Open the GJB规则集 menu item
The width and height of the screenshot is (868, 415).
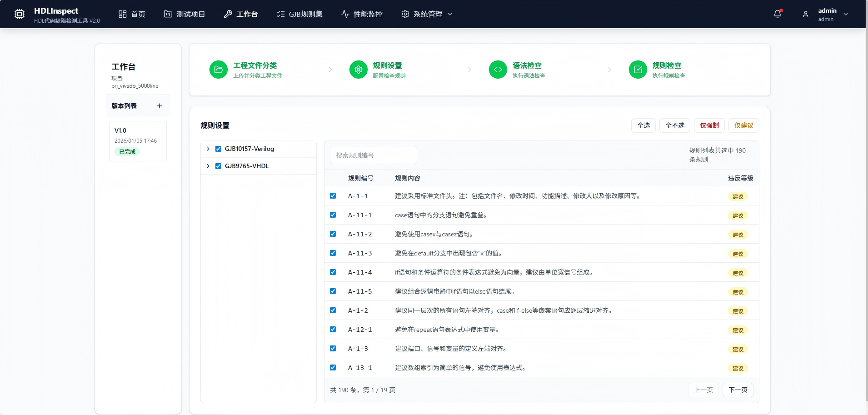299,14
